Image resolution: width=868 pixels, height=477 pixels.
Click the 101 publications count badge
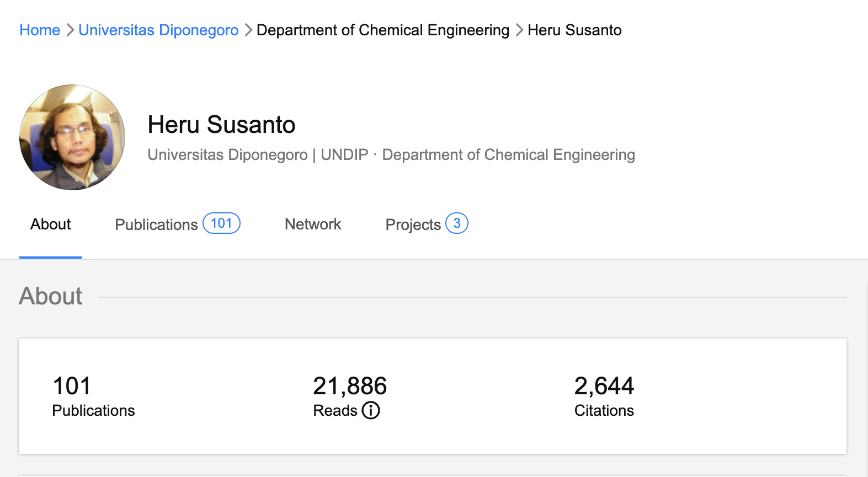[x=221, y=223]
